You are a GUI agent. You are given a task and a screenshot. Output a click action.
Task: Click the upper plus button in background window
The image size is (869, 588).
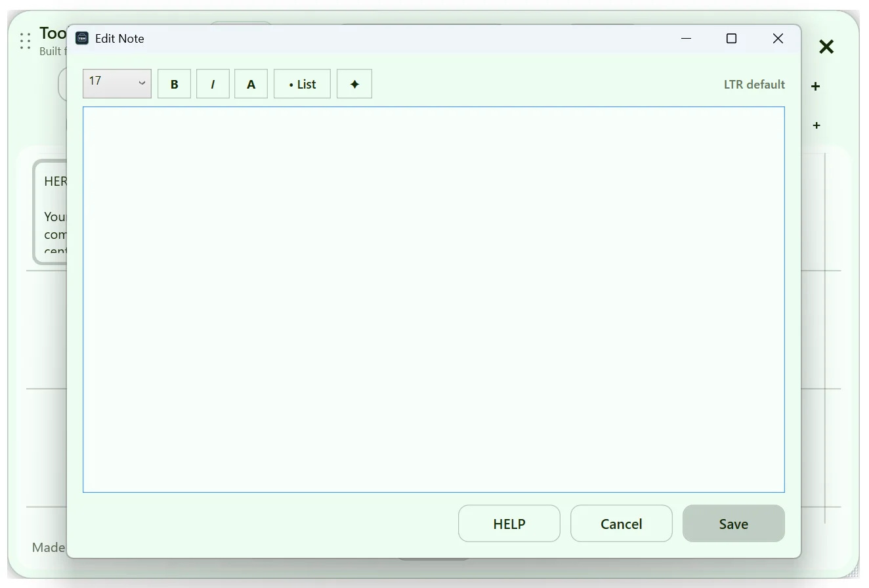click(x=816, y=86)
